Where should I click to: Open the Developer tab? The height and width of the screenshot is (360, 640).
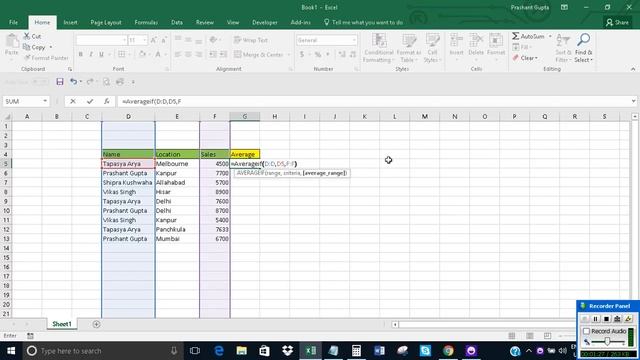click(x=264, y=22)
